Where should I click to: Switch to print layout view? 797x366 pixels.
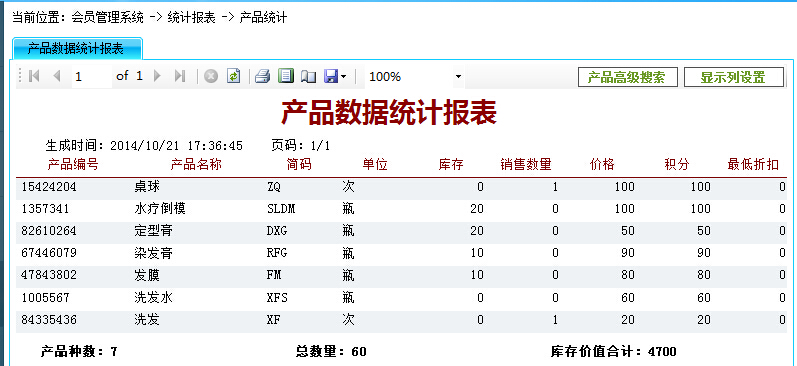click(x=286, y=76)
